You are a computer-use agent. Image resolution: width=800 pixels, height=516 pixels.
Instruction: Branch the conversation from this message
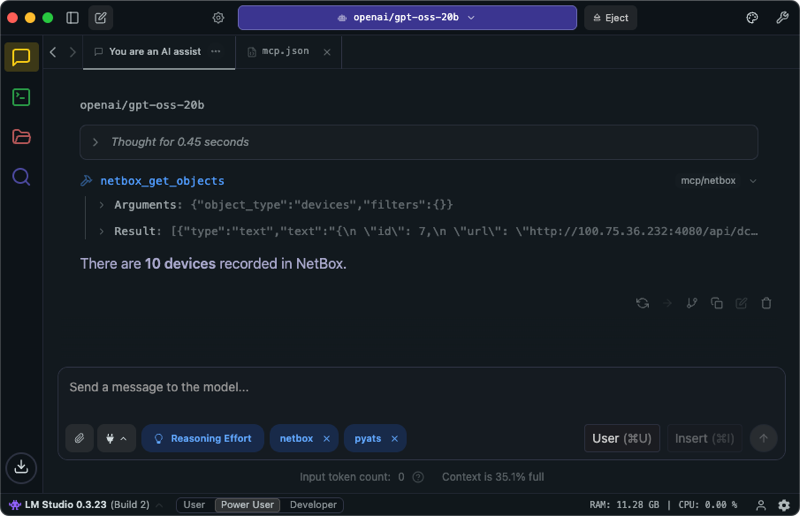coord(692,303)
